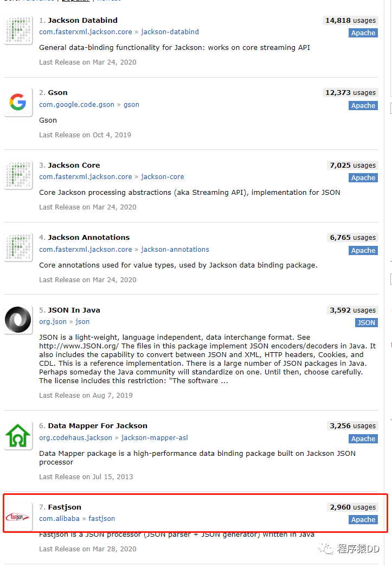Open the Jackson Databind title link
Image resolution: width=392 pixels, height=566 pixels.
tap(82, 20)
